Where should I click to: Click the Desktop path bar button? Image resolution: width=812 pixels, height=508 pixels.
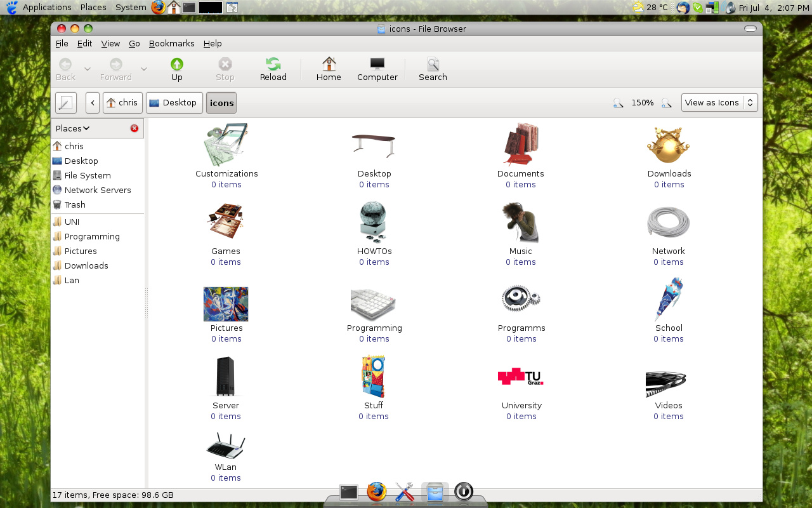pos(174,103)
